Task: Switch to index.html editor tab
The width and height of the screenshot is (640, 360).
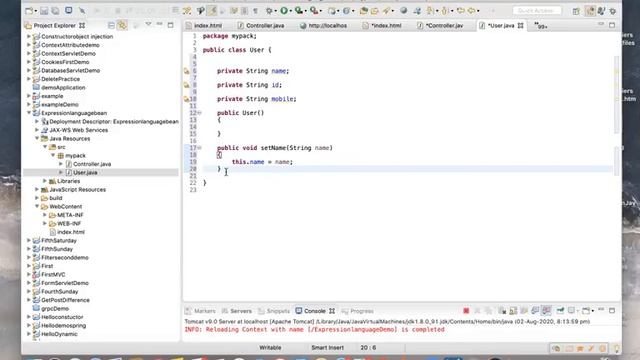Action: [204, 25]
